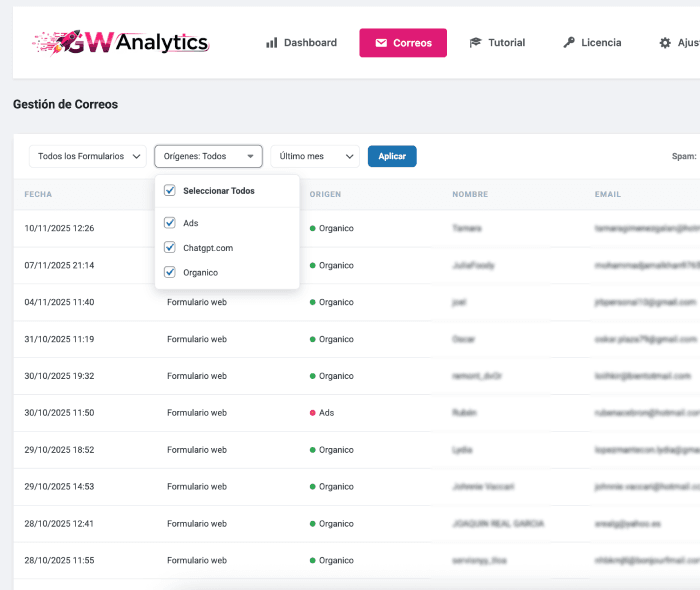Sort by the FECHA column header

[x=38, y=194]
